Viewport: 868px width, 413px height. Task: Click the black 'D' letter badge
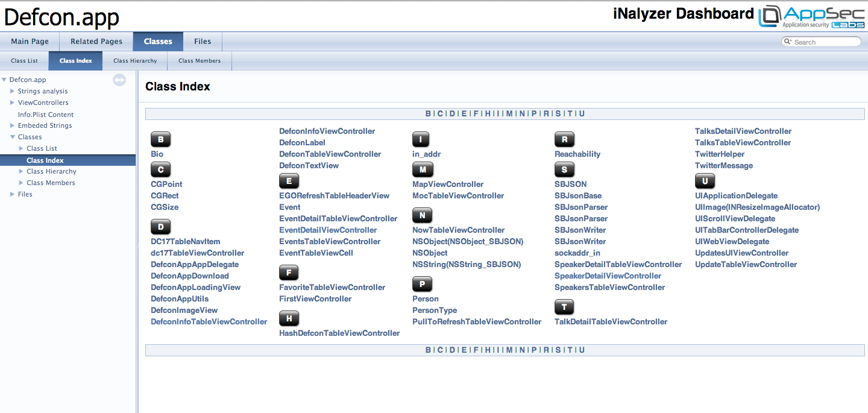[x=160, y=227]
